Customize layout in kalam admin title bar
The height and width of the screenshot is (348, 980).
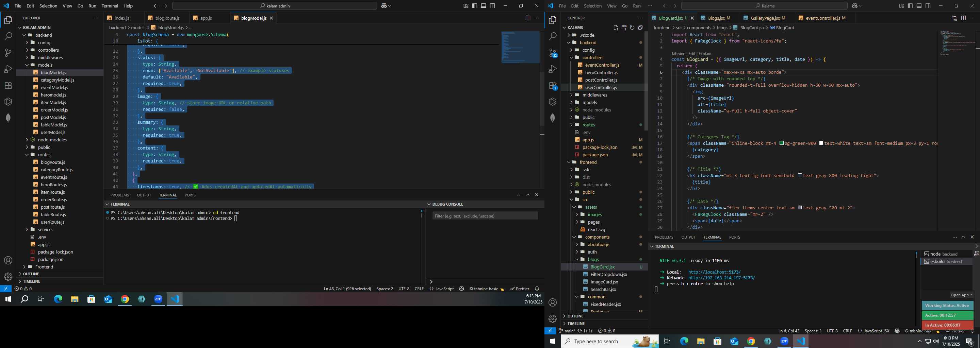[x=466, y=6]
